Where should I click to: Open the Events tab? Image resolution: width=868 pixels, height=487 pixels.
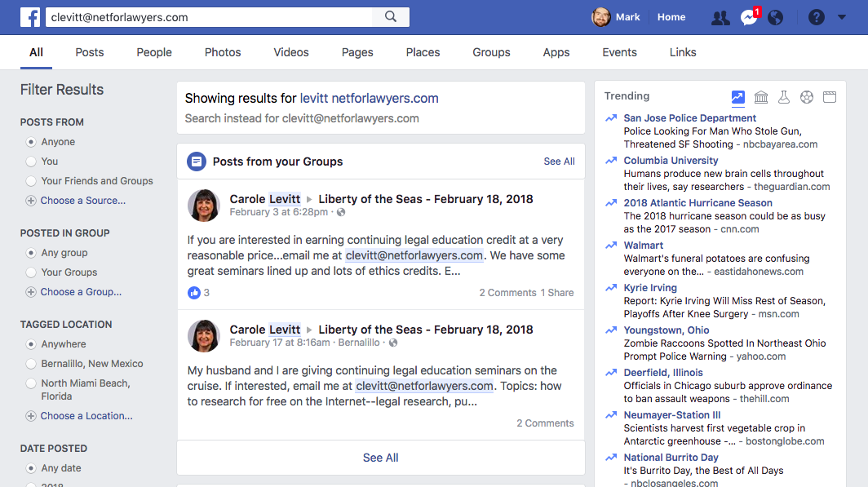[619, 52]
